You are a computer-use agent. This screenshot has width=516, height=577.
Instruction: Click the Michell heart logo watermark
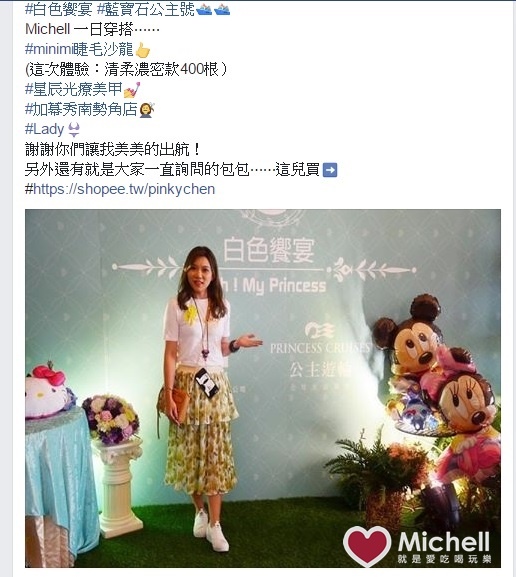367,546
